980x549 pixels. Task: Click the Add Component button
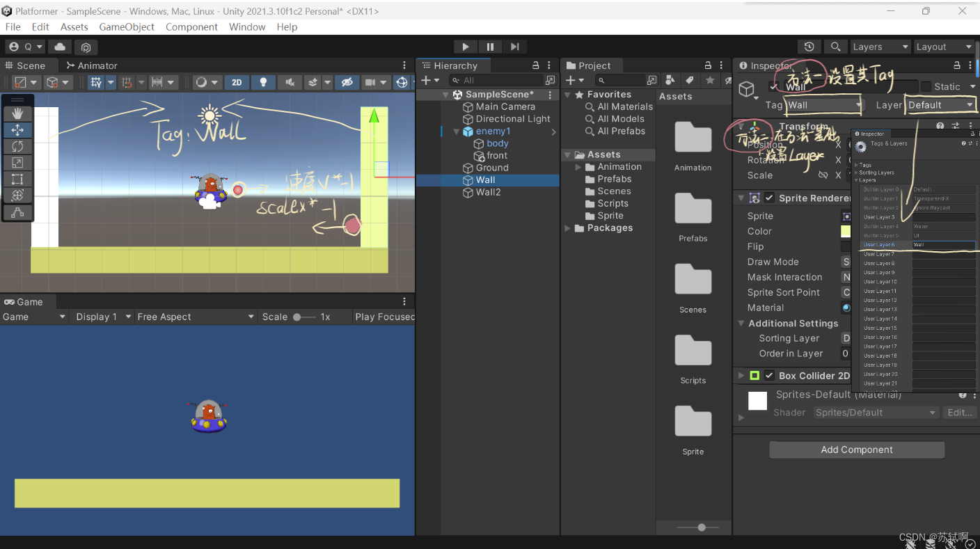click(857, 449)
